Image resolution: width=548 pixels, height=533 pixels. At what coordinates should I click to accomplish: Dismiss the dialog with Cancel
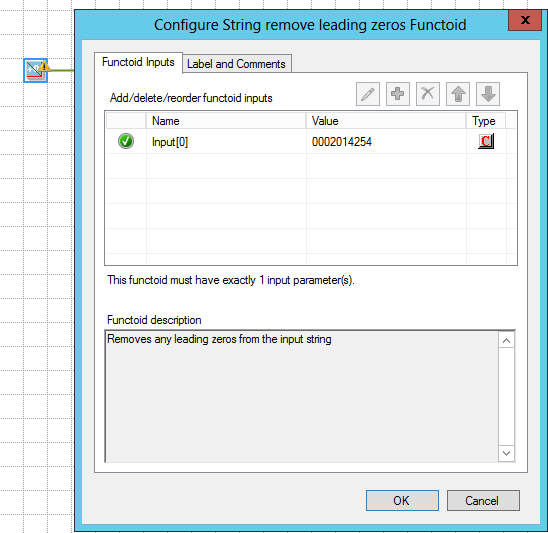[483, 500]
